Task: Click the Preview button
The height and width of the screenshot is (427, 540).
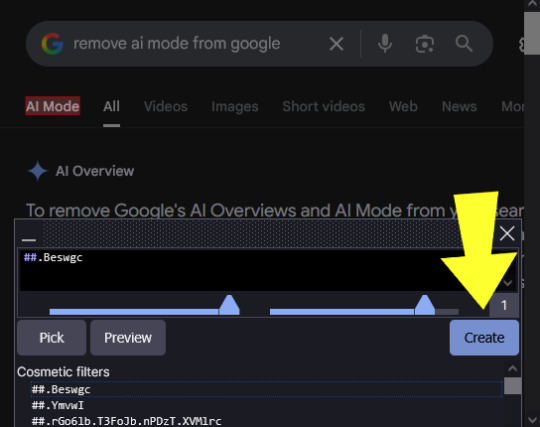Action: [128, 337]
